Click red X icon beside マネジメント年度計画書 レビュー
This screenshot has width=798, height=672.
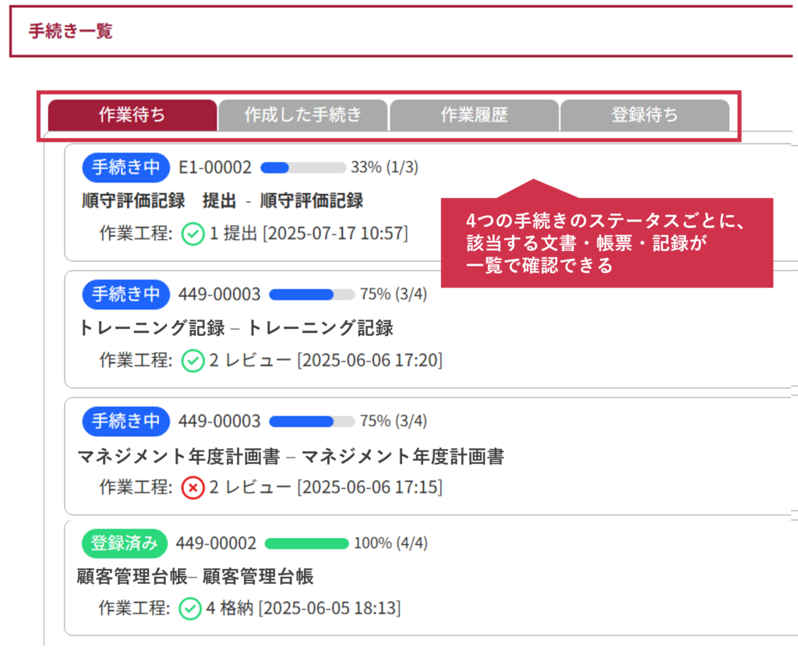pyautogui.click(x=192, y=488)
